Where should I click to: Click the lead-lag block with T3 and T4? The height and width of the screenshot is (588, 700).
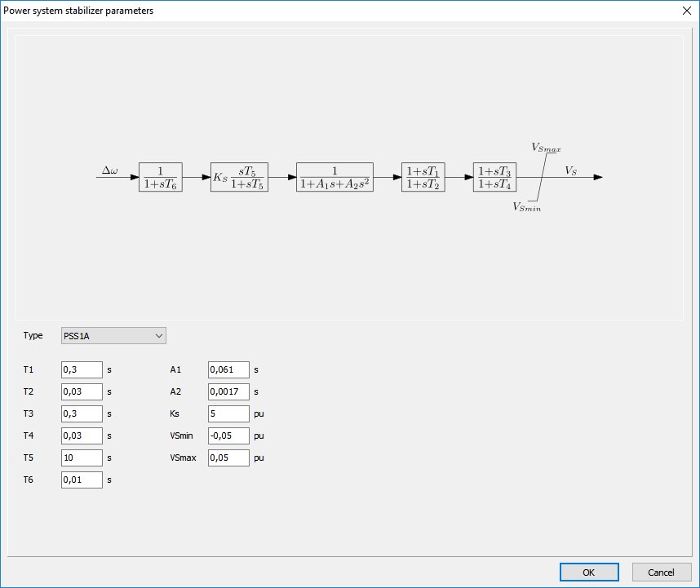pyautogui.click(x=495, y=177)
